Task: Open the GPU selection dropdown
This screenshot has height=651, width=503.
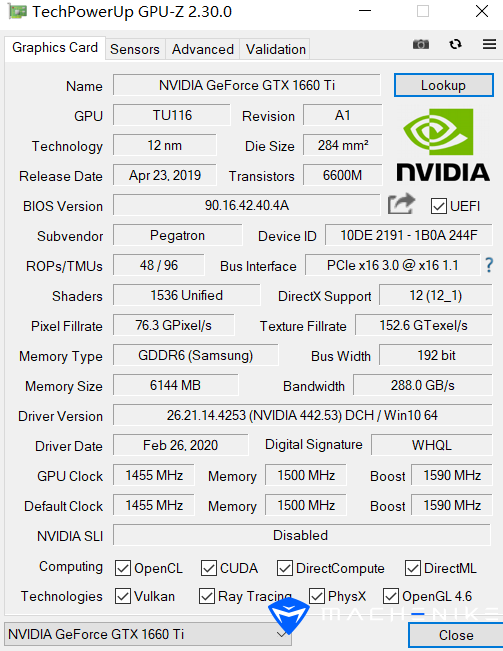Action: pos(148,634)
